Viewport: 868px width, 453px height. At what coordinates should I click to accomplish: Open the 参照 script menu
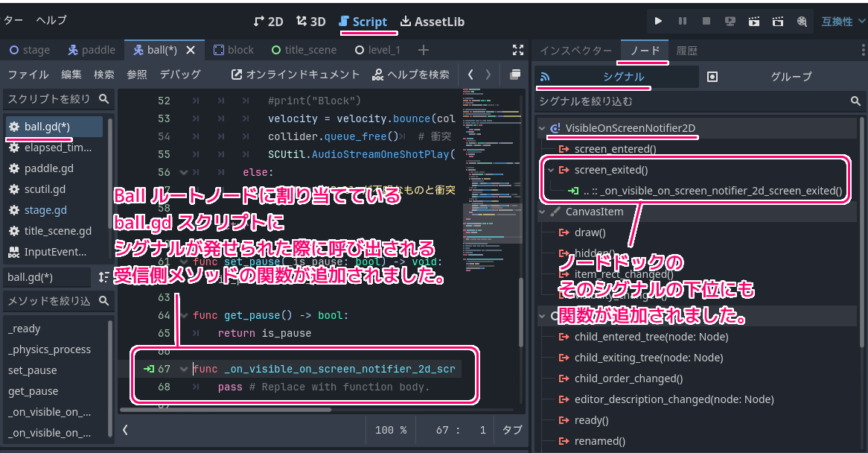click(x=137, y=75)
